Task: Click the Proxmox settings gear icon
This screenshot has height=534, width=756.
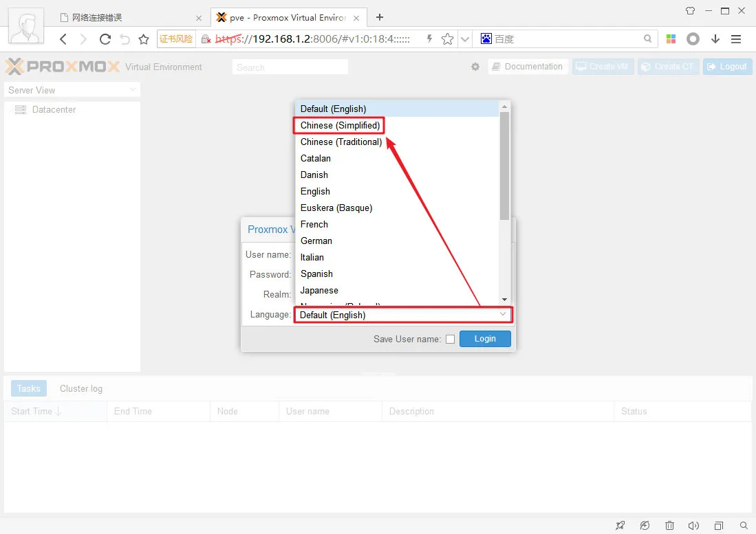Action: (475, 67)
